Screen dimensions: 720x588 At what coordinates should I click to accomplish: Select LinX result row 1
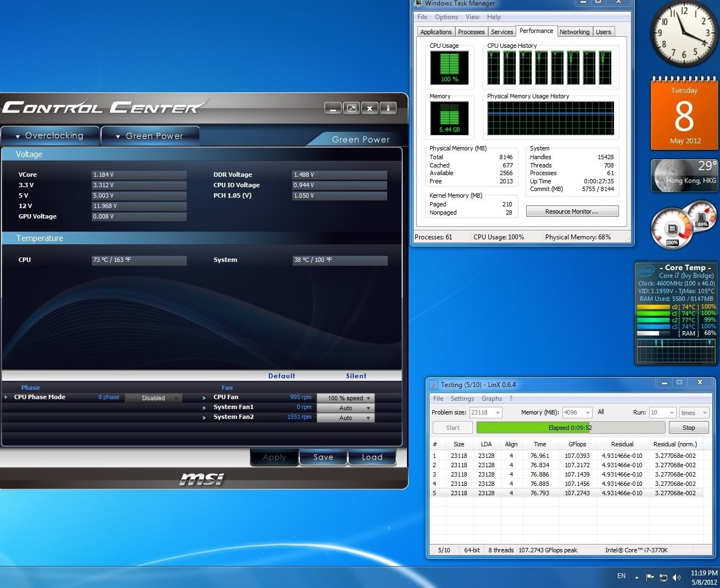click(566, 456)
